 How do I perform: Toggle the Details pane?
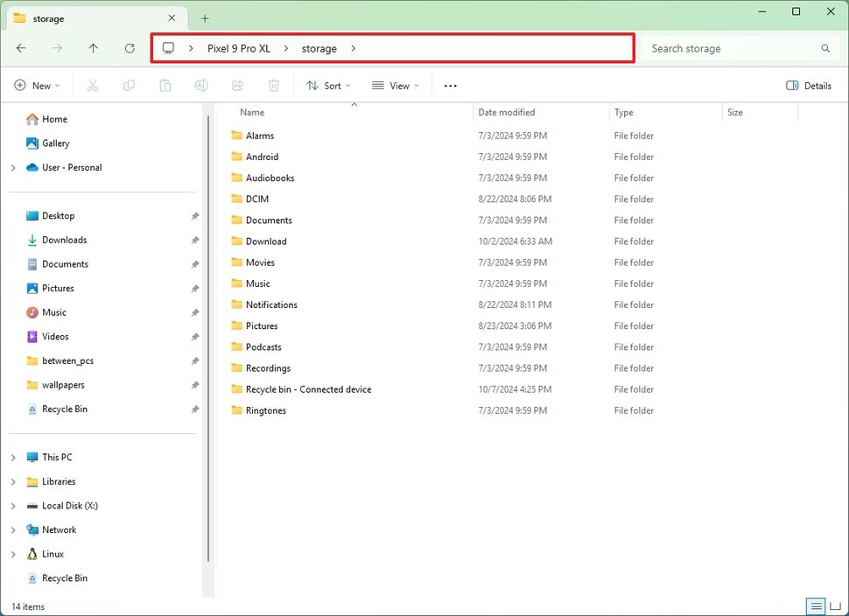[807, 85]
